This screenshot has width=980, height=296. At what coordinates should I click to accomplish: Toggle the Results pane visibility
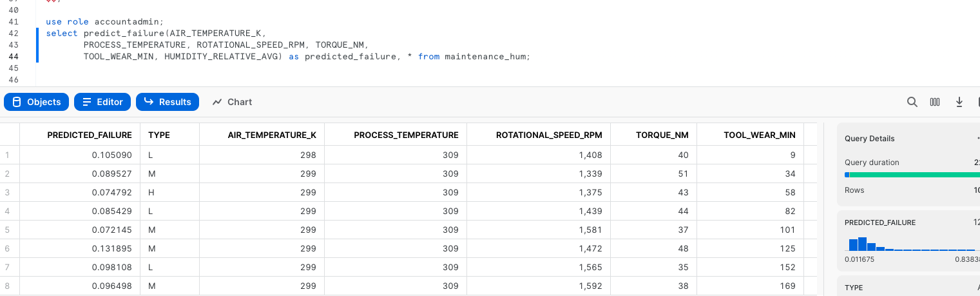coord(168,102)
